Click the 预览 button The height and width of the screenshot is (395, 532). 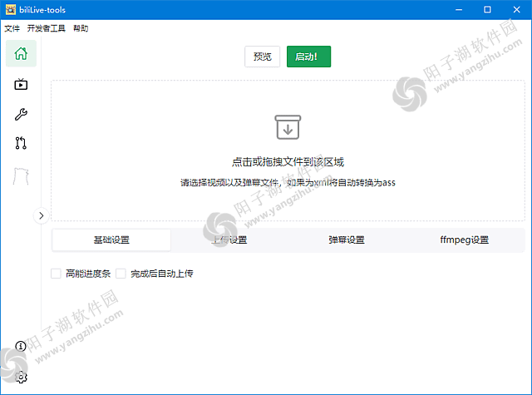[x=263, y=57]
